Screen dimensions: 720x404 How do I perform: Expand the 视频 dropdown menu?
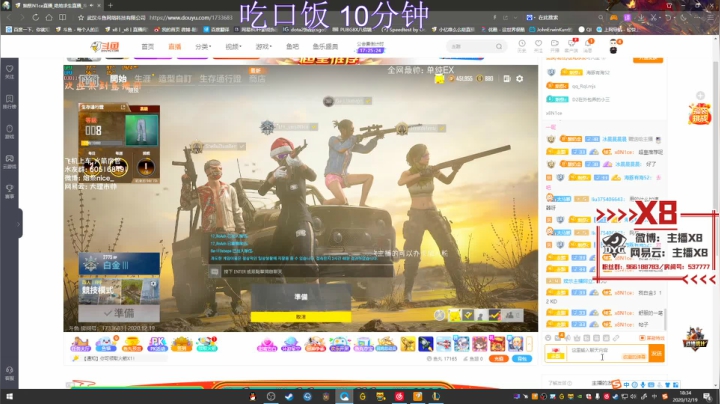[x=233, y=46]
